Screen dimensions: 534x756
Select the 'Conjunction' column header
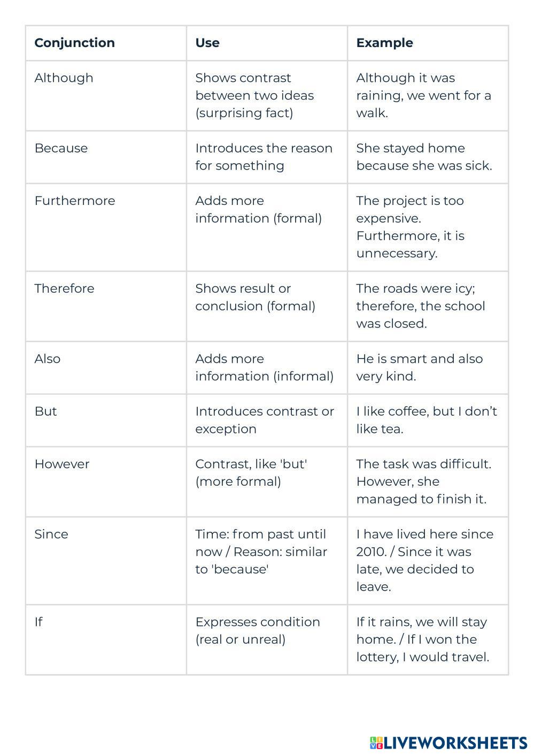point(74,43)
